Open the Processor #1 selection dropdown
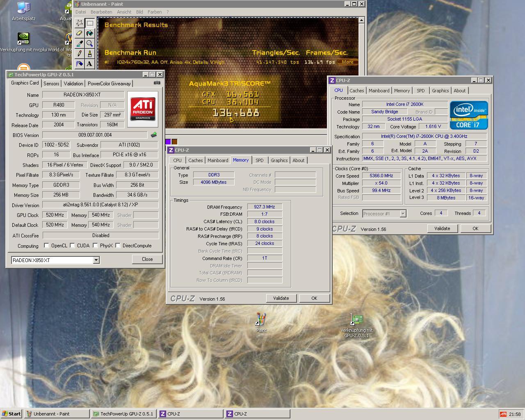 pyautogui.click(x=403, y=213)
